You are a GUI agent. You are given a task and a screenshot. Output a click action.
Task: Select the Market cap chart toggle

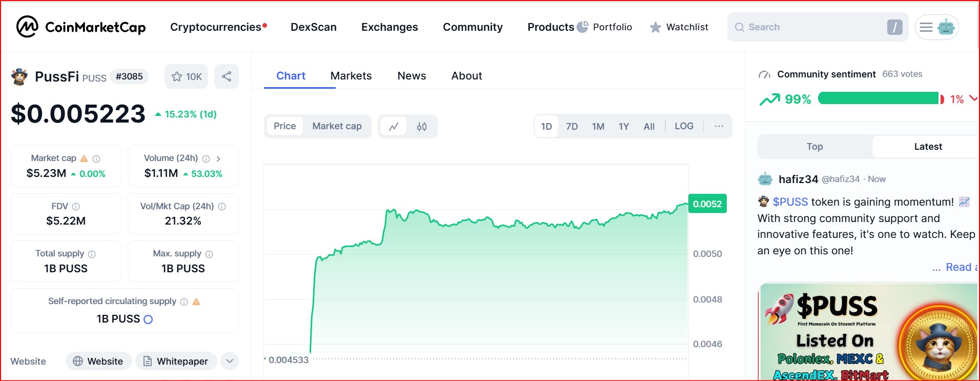click(337, 126)
